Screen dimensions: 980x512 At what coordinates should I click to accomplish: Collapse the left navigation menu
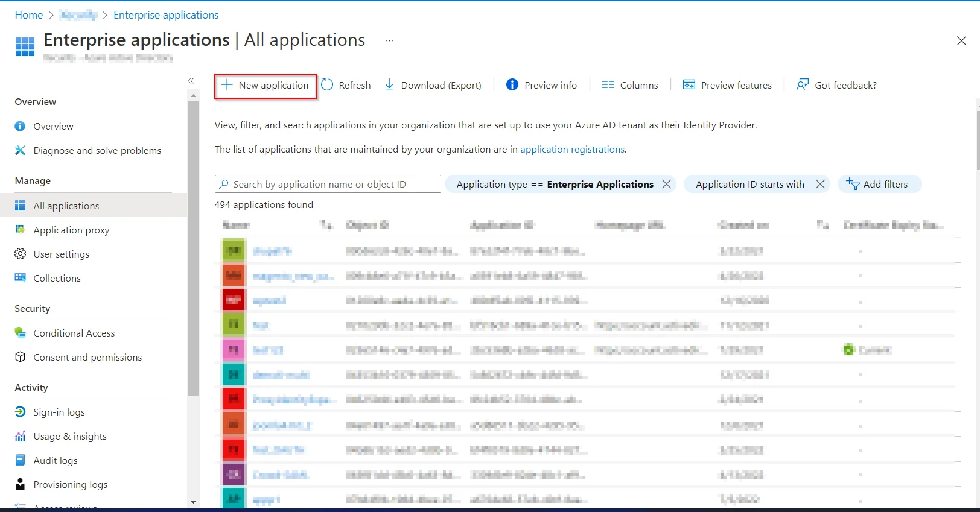click(x=191, y=81)
